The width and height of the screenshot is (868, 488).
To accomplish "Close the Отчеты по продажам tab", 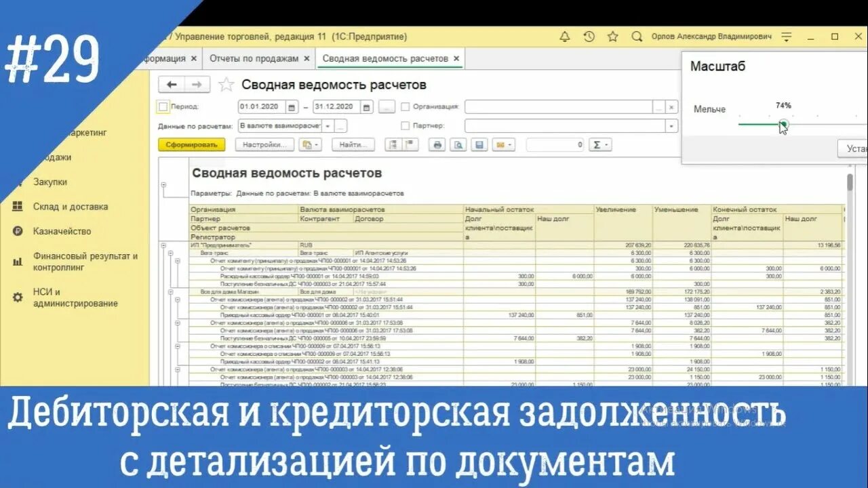I will 307,58.
